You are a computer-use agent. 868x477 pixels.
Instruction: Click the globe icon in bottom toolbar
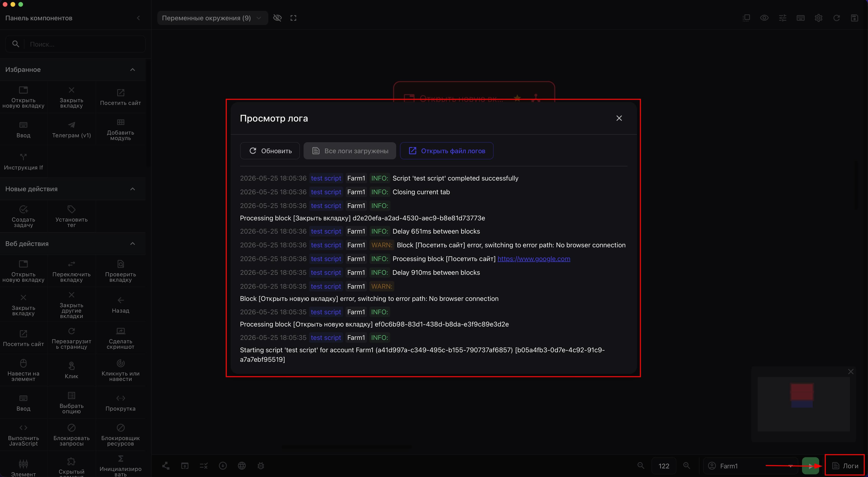coord(242,465)
